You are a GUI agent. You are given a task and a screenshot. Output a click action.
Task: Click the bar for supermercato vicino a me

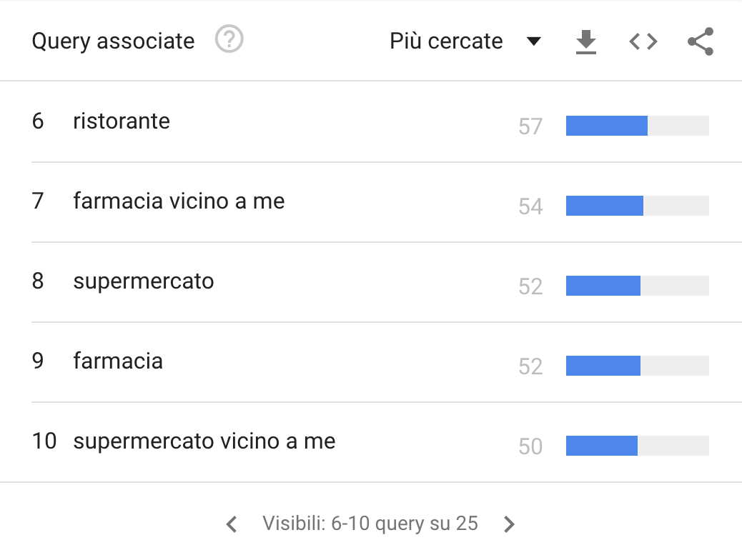602,446
